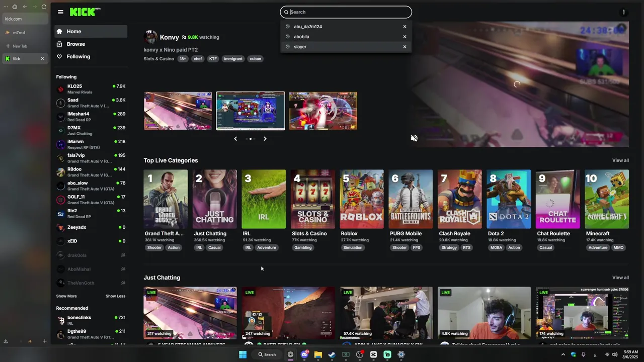Open Konvy's avatar
Image resolution: width=644 pixels, height=362 pixels.
click(x=150, y=37)
